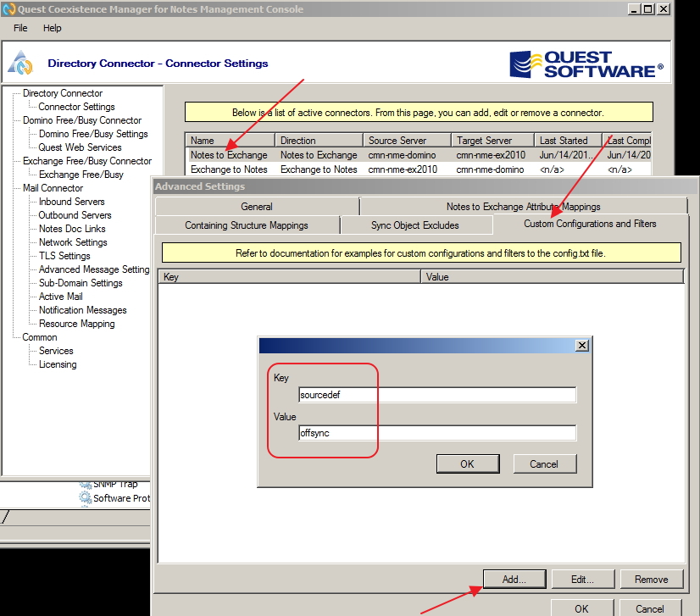Open Notification Messages tree item
The image size is (700, 616).
pos(82,310)
